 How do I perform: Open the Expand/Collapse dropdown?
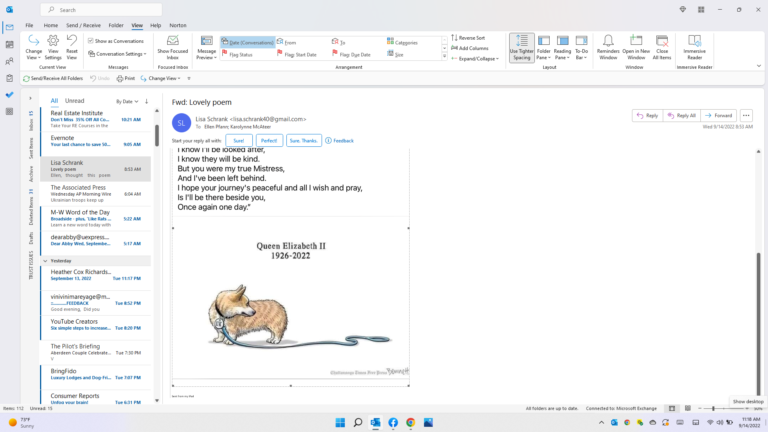pos(475,59)
